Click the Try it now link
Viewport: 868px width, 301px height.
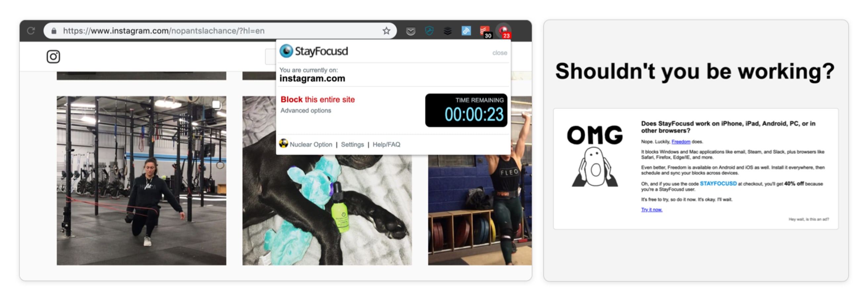(651, 209)
